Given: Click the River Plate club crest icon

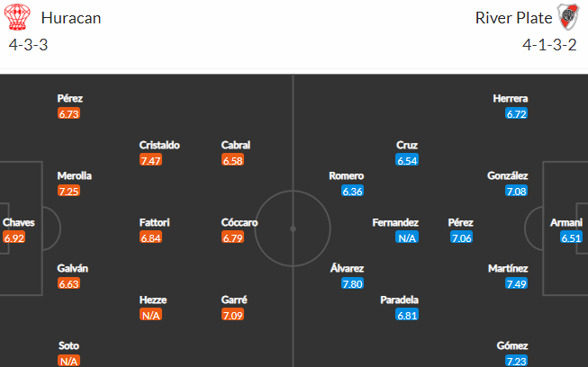Looking at the screenshot, I should click(x=568, y=17).
